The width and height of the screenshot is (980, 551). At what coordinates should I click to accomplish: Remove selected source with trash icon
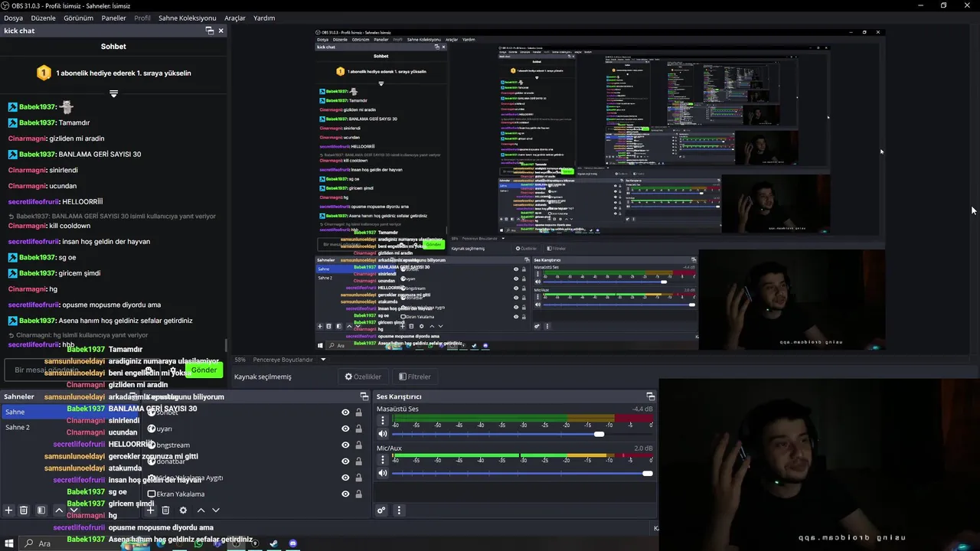tap(165, 510)
